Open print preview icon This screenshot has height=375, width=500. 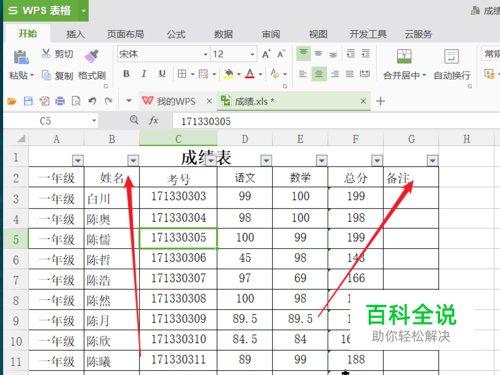[x=76, y=101]
